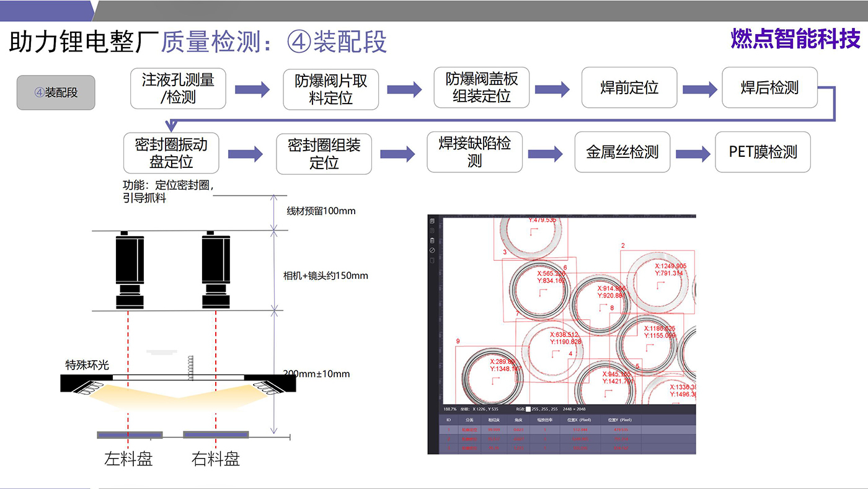Click the top copy icon in viewer sidebar

click(x=432, y=221)
